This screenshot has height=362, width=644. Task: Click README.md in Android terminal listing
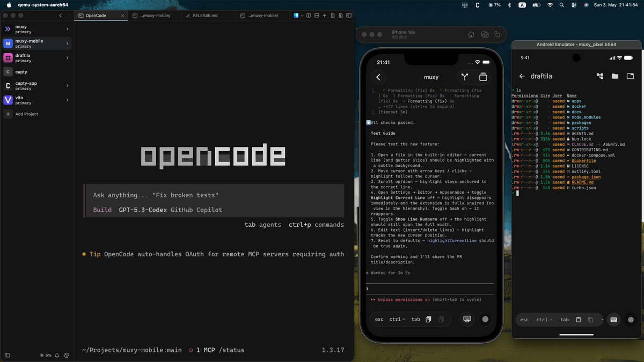click(583, 182)
